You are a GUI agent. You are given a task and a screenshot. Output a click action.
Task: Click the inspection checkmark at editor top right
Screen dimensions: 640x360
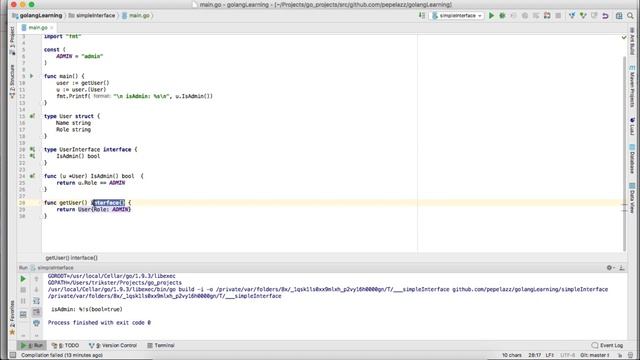point(624,38)
